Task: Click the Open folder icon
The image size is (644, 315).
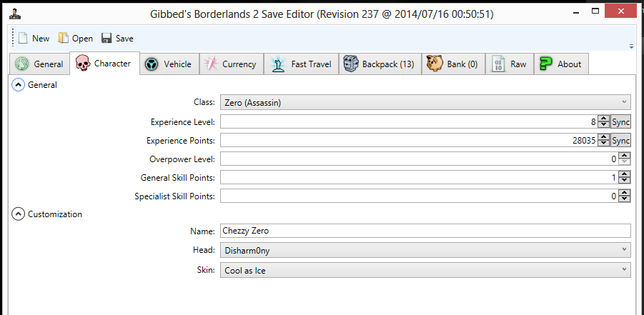Action: point(64,39)
